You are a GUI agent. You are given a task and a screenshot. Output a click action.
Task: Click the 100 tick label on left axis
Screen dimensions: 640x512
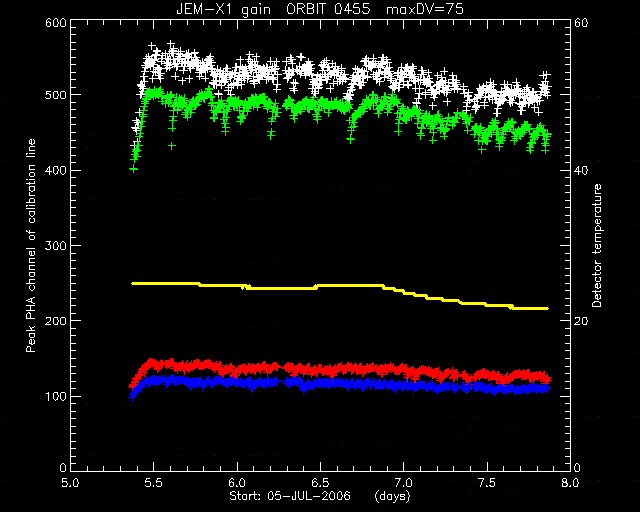click(x=56, y=396)
